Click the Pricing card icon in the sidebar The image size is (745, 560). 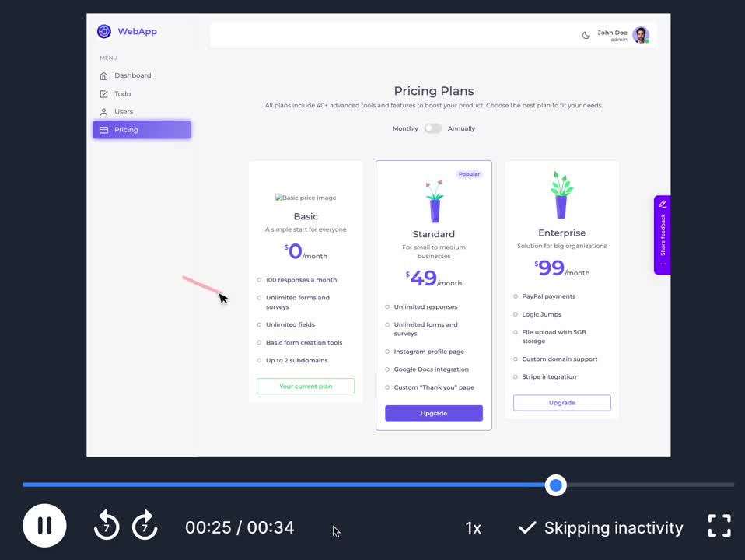[x=104, y=129]
